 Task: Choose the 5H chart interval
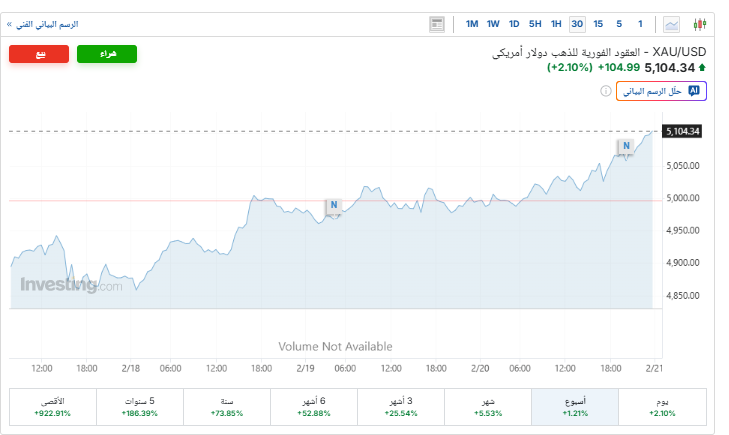[535, 24]
